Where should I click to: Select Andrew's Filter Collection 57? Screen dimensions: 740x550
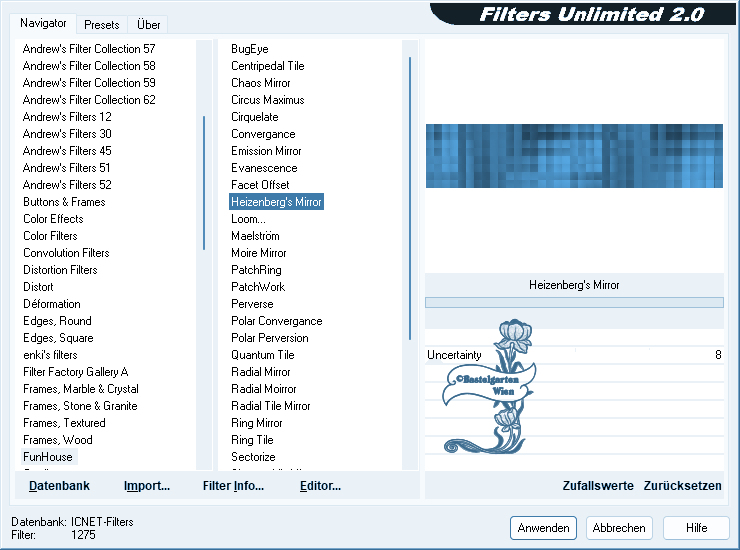[89, 49]
